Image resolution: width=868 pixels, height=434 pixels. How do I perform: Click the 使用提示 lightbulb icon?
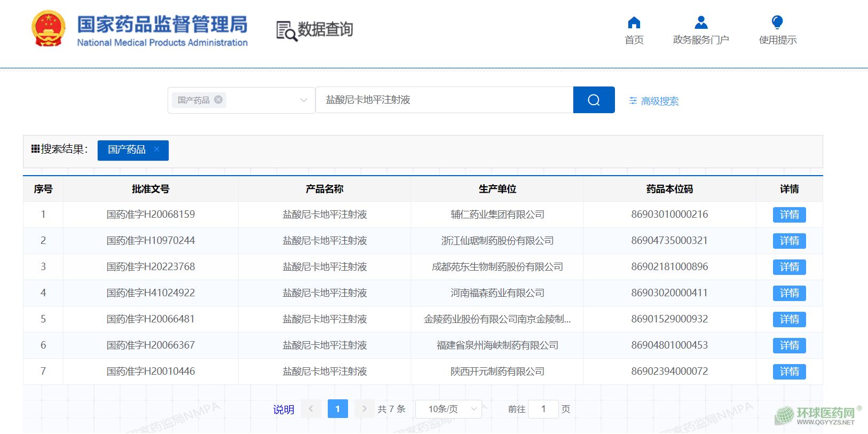[x=777, y=23]
